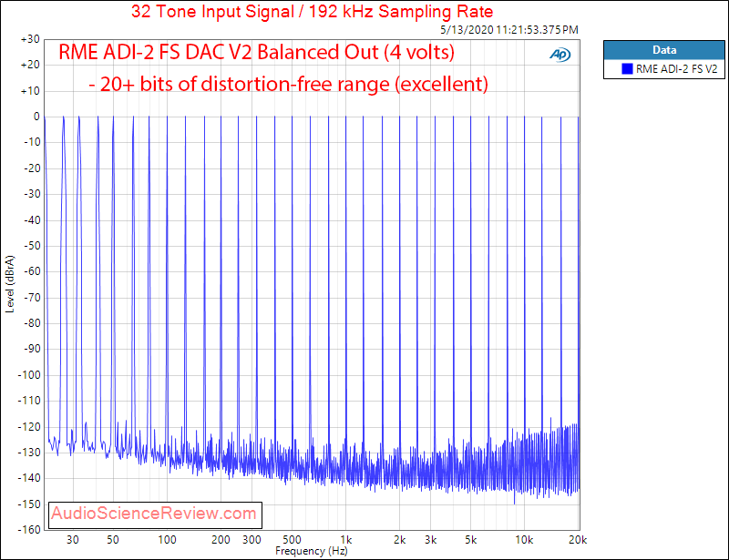Click the Audio Precision logo
This screenshot has width=729, height=560.
[560, 55]
